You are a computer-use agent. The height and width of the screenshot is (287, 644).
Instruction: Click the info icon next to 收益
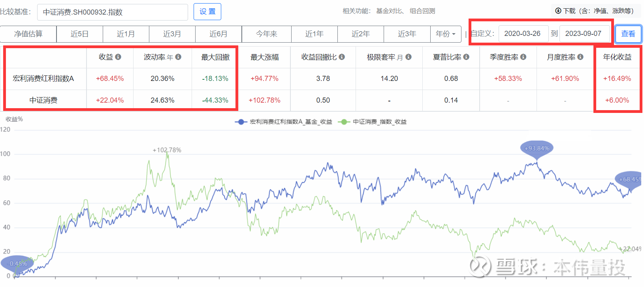coord(118,57)
